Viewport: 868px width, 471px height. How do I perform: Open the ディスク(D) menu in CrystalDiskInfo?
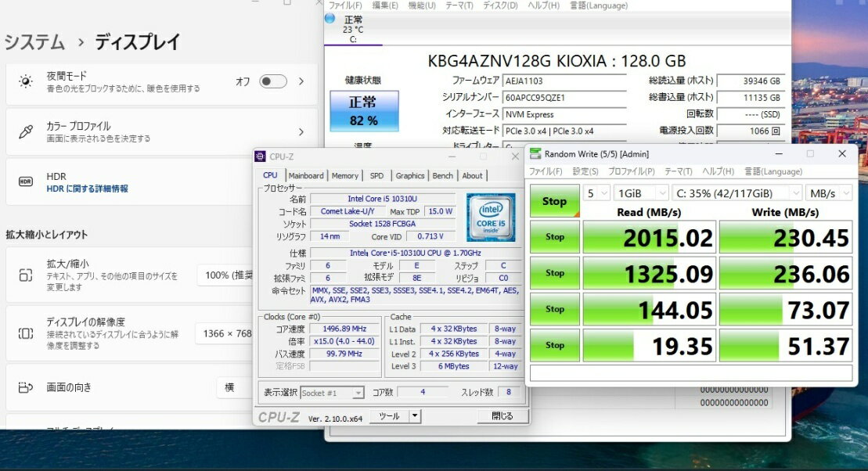tap(500, 5)
